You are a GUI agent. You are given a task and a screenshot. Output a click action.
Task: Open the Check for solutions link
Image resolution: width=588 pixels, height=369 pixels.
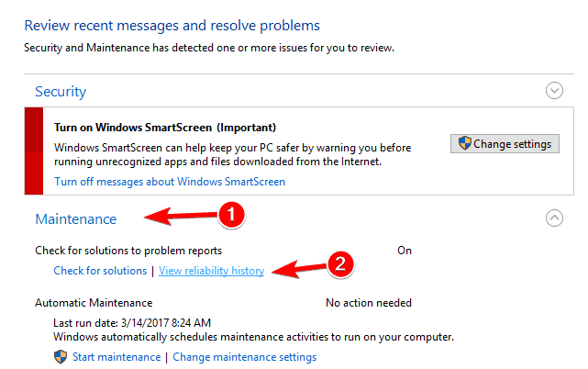click(100, 271)
